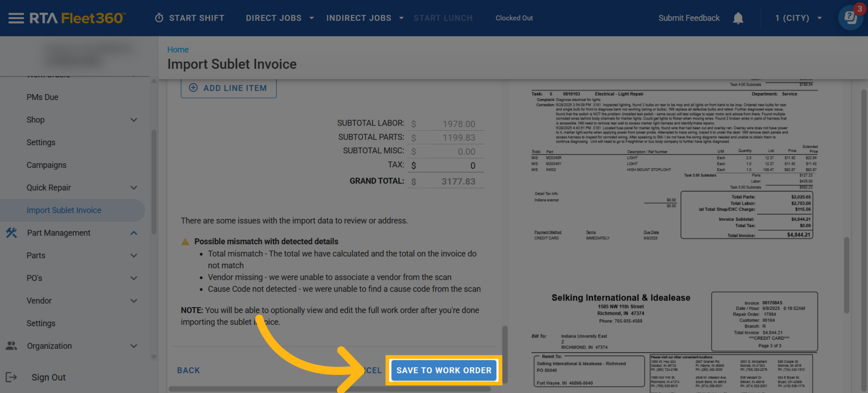This screenshot has width=868, height=393.
Task: Click the Organization people icon
Action: tap(12, 346)
